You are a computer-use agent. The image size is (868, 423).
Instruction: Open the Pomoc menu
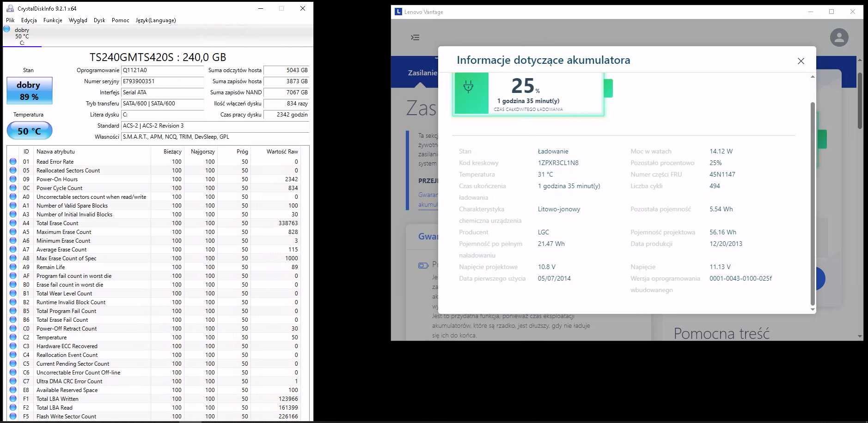[120, 20]
